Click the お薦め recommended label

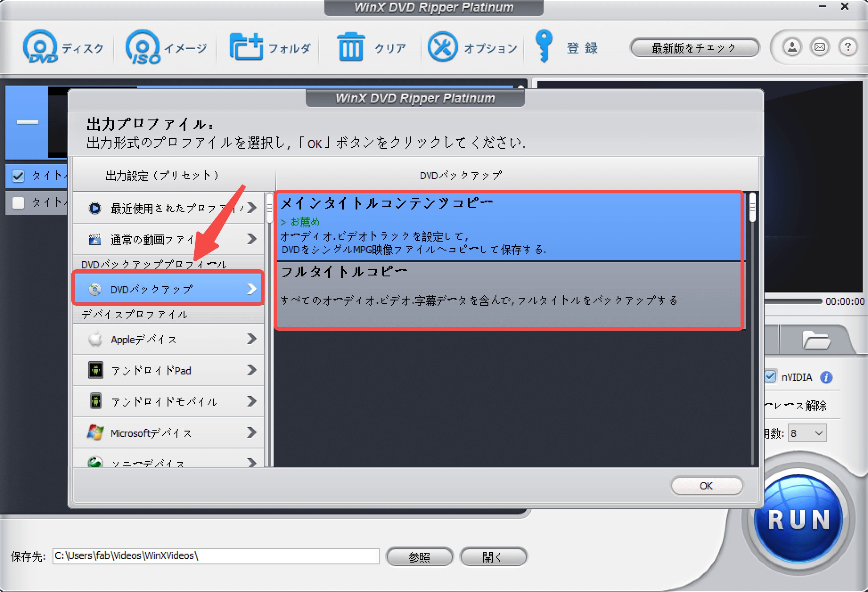click(x=305, y=222)
